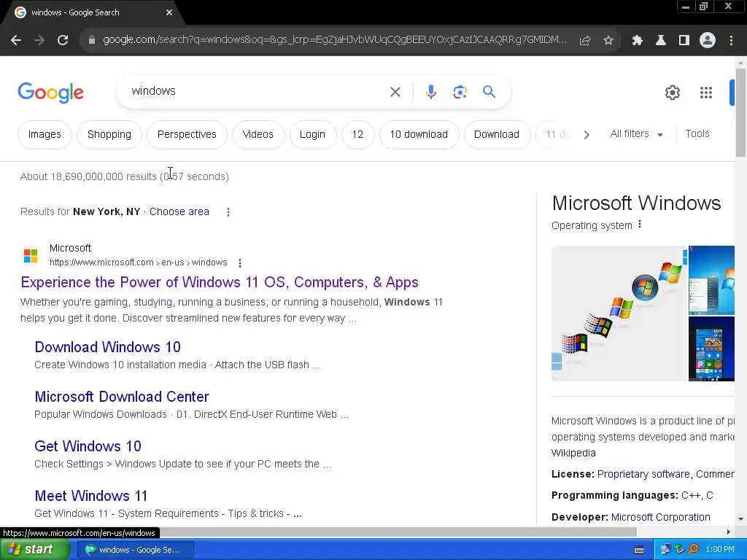Expand the All filters dropdown
The width and height of the screenshot is (747, 560).
tap(636, 134)
